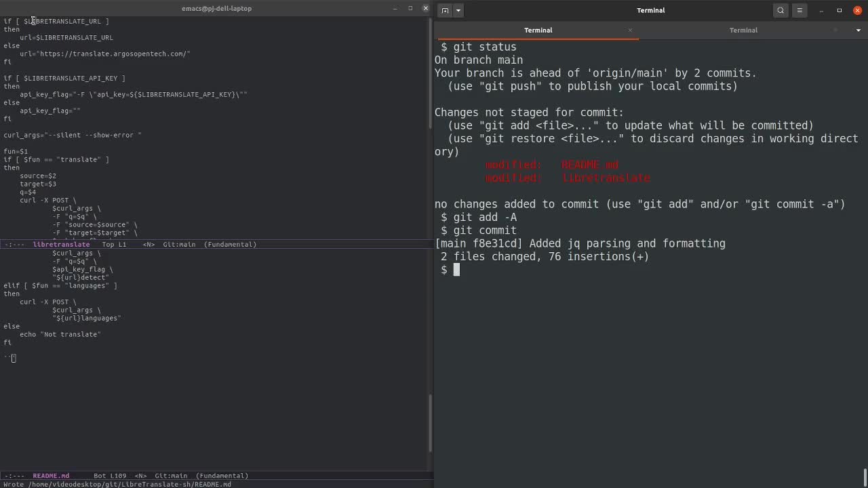Screen dimensions: 868x488
Task: Click the api_key_flag="" line in emacs
Action: pos(50,110)
